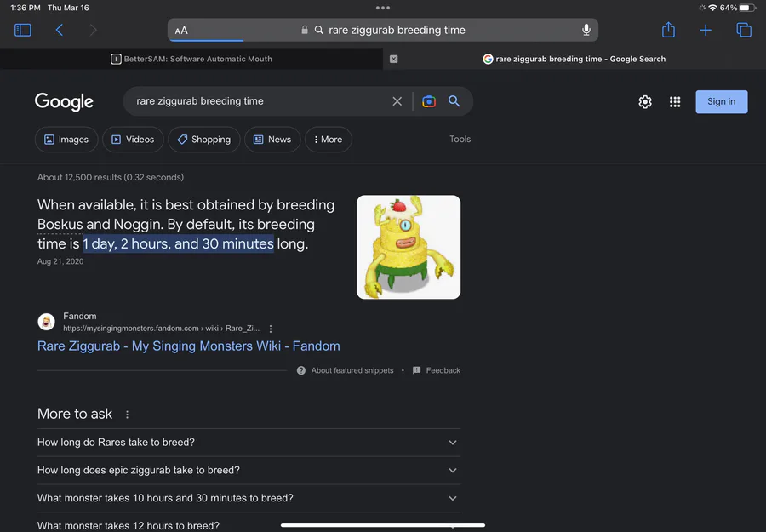This screenshot has width=766, height=532.
Task: Expand How long does epic ziggurab question
Action: coord(249,471)
